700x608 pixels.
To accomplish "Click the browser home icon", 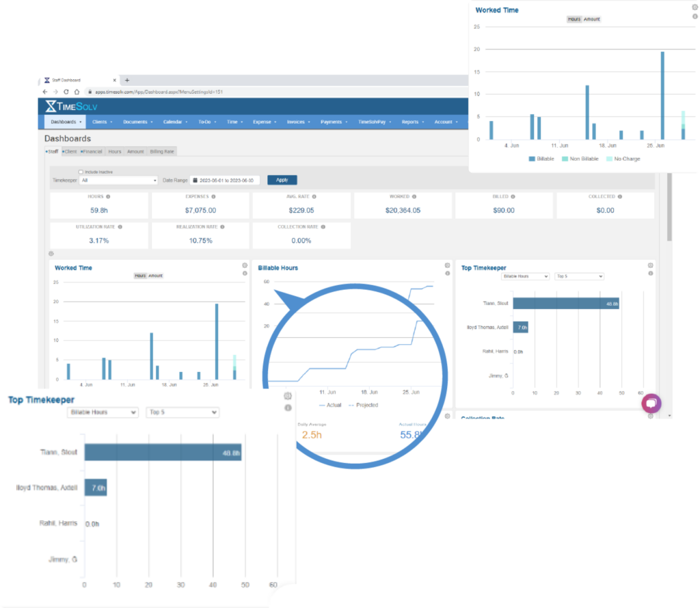I will [x=77, y=92].
